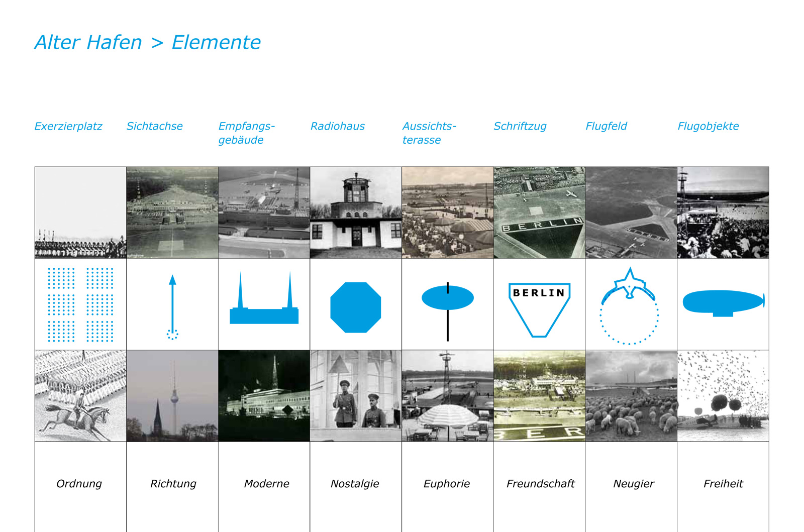Image resolution: width=804 pixels, height=532 pixels.
Task: Open the aerial BERLIN lettering photo
Action: (539, 212)
